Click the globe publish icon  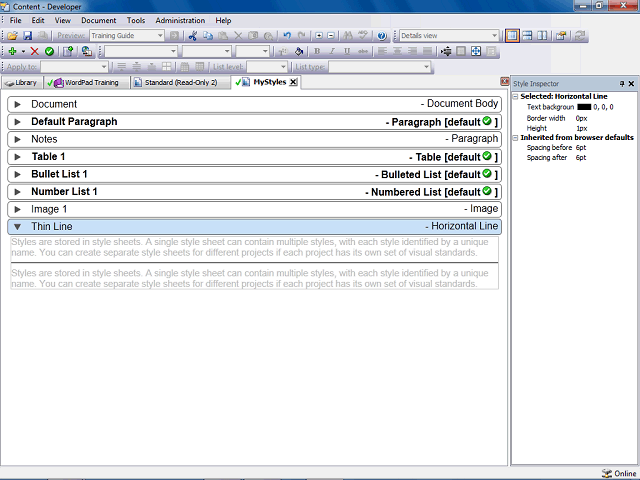tap(87, 51)
